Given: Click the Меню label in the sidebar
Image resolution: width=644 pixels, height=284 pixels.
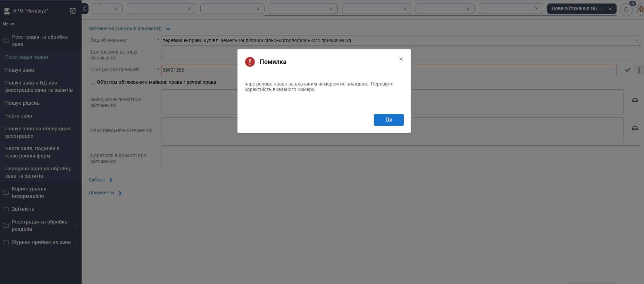Looking at the screenshot, I should point(8,24).
